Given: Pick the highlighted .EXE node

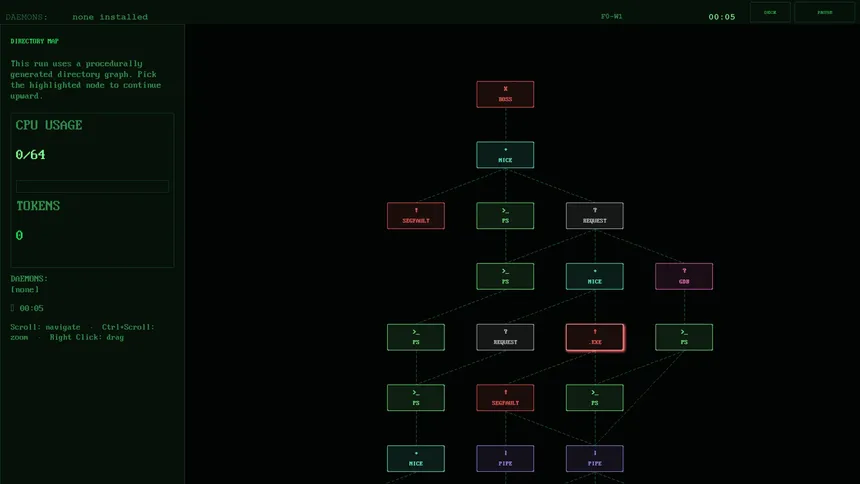Looking at the screenshot, I should coord(594,337).
